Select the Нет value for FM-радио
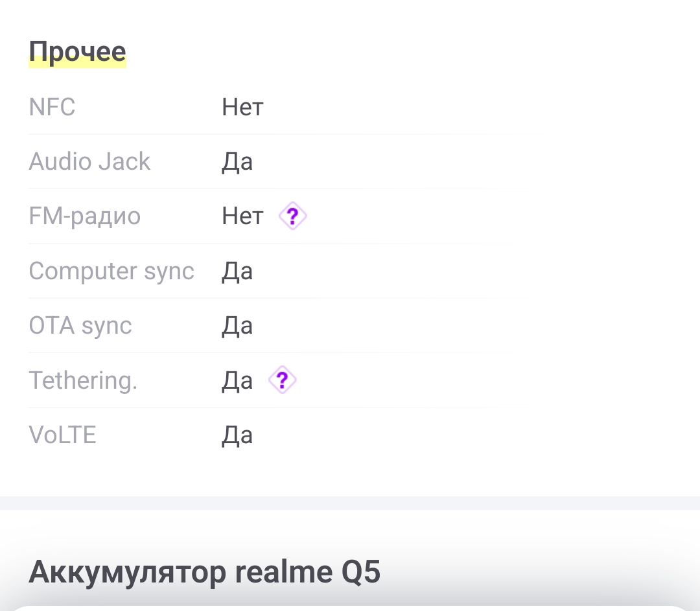 point(242,216)
